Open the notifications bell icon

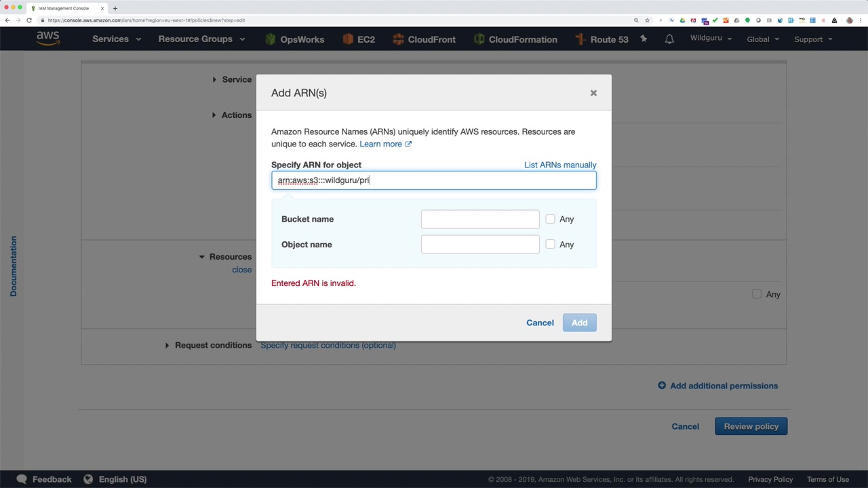(669, 39)
